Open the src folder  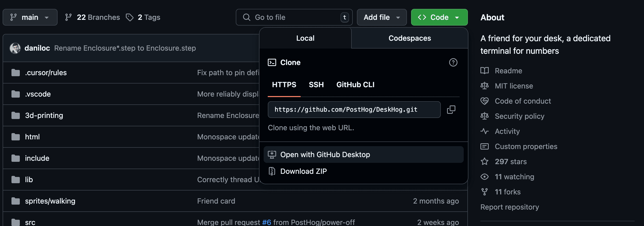coord(30,222)
